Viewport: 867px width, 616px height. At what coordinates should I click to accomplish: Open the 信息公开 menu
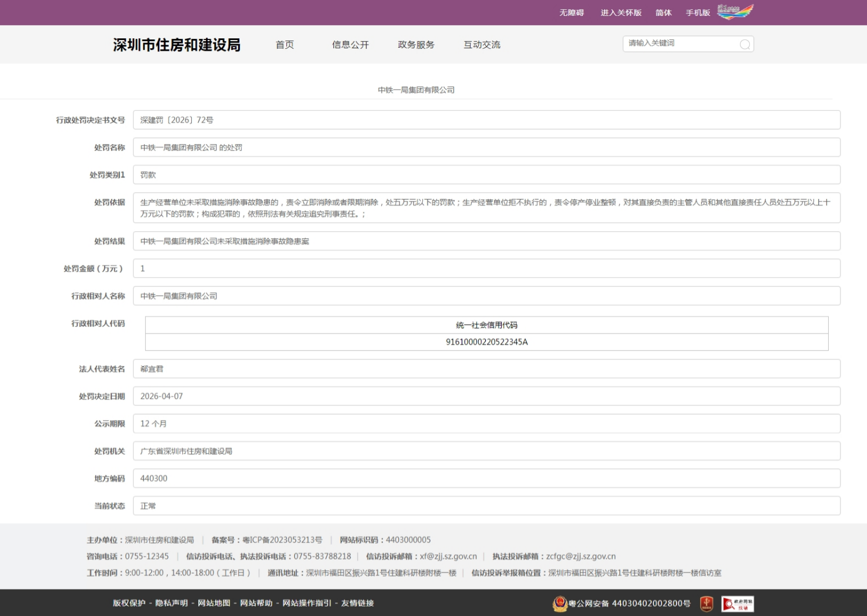coord(351,45)
